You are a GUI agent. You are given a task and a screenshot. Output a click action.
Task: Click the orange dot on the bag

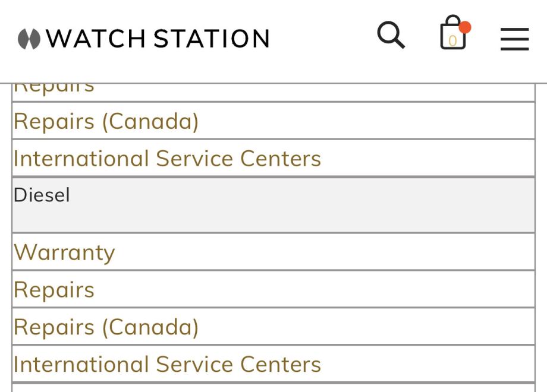coord(465,27)
